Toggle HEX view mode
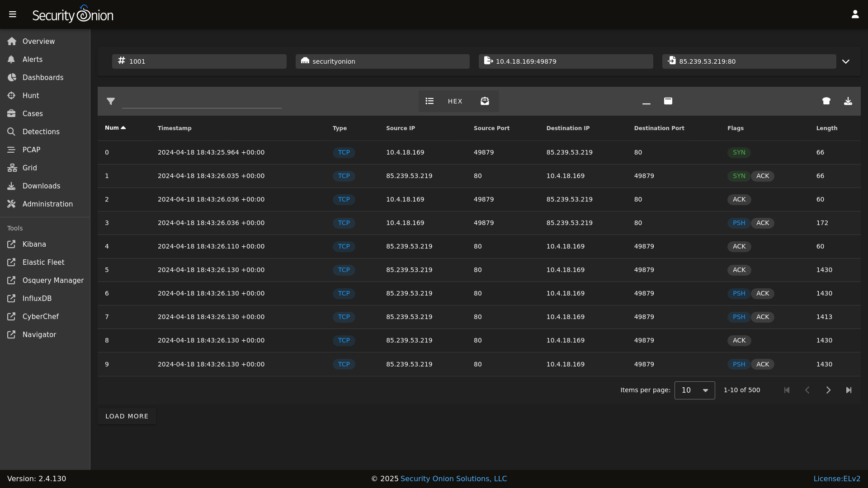Image resolution: width=868 pixels, height=488 pixels. [455, 101]
